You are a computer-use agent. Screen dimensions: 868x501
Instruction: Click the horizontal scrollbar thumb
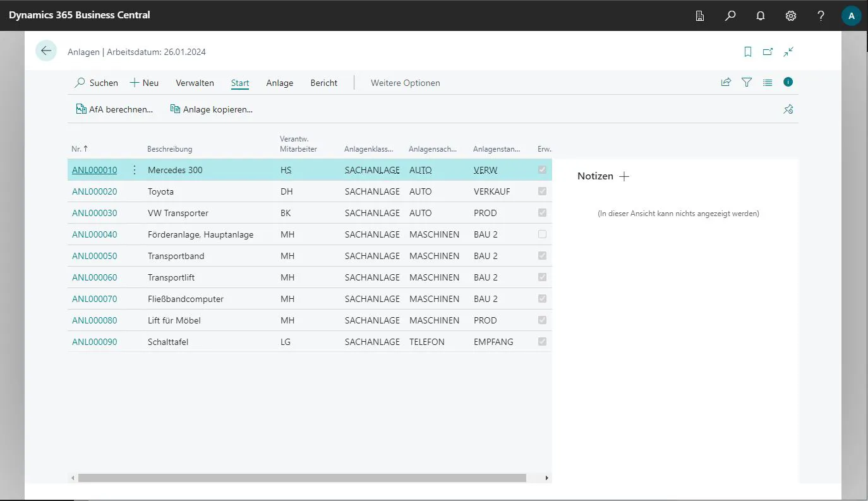point(302,478)
